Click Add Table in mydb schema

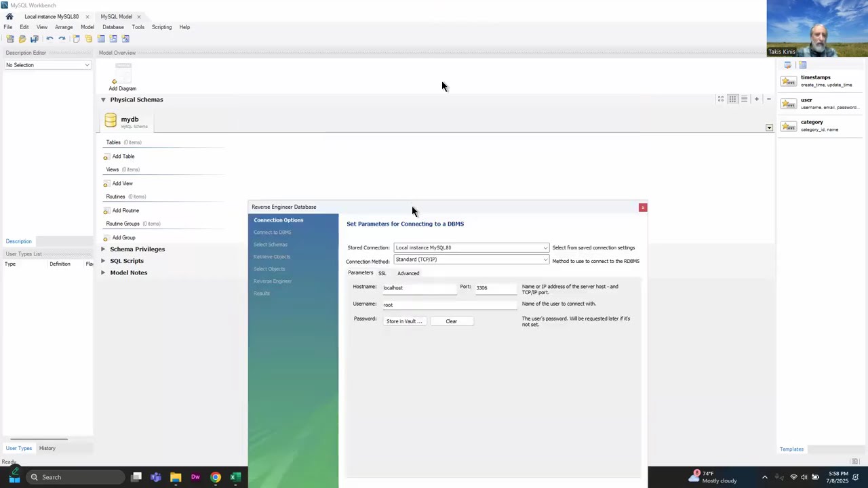coord(123,157)
